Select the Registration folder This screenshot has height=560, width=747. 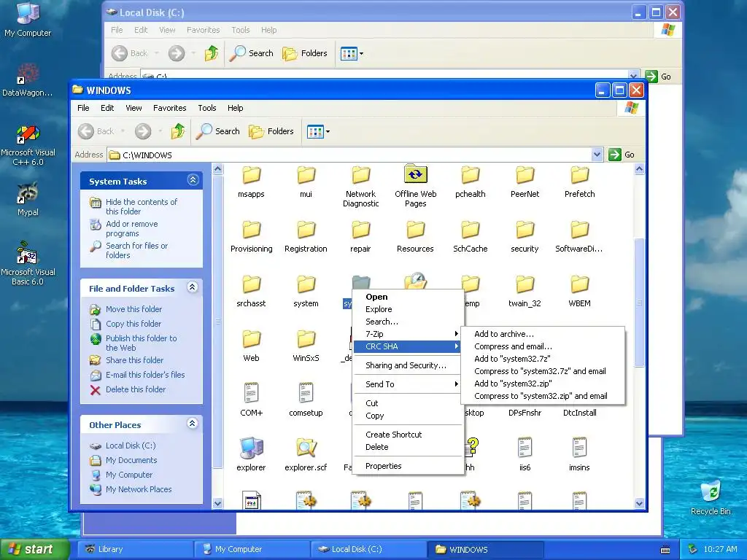[306, 230]
